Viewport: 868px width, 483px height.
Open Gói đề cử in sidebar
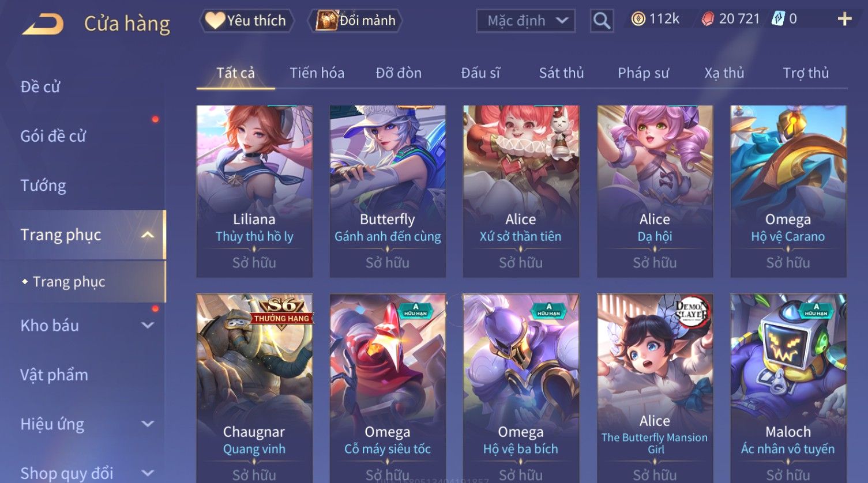click(x=53, y=136)
